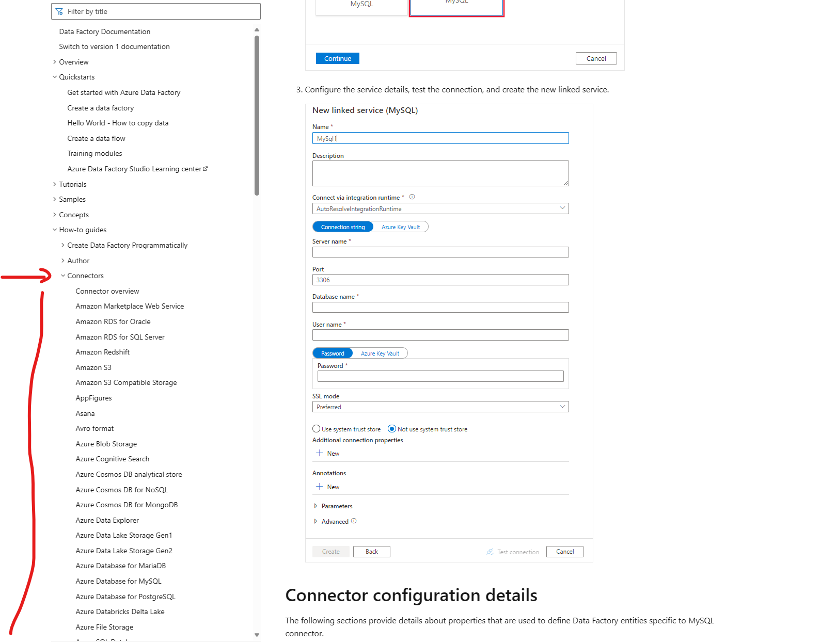This screenshot has width=836, height=644.
Task: Expand Overview in the sidebar
Action: click(55, 62)
